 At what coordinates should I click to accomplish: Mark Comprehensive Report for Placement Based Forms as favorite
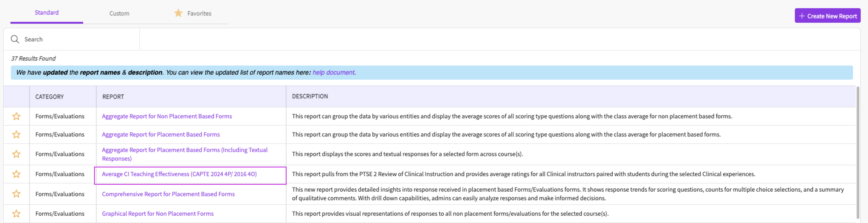tap(16, 194)
